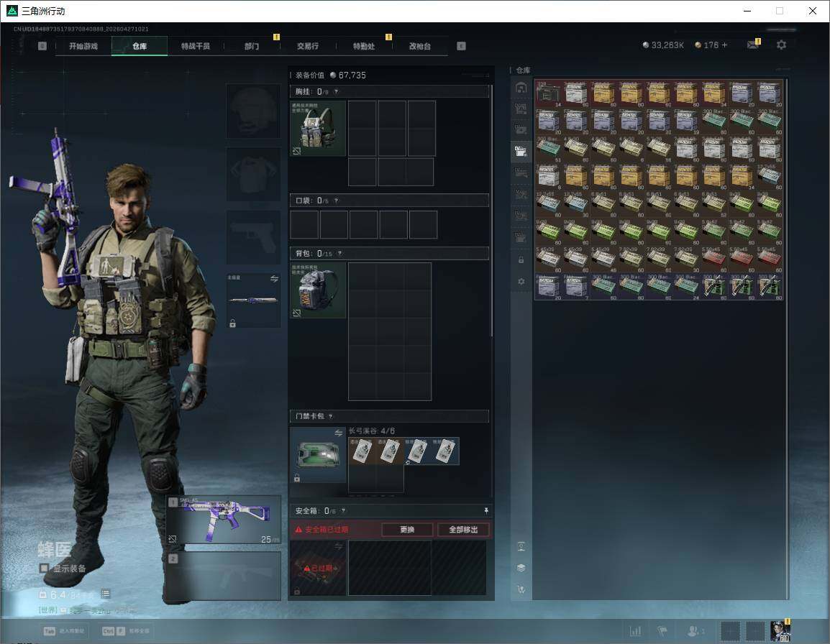Viewport: 830px width, 644px height.
Task: Select the melee knife slot
Action: pyautogui.click(x=254, y=300)
